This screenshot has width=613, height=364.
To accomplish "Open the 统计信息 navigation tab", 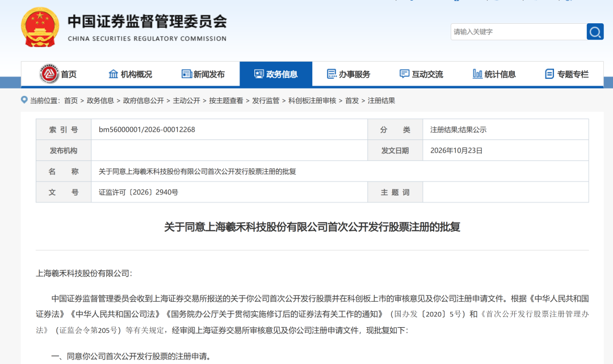I will pyautogui.click(x=494, y=74).
